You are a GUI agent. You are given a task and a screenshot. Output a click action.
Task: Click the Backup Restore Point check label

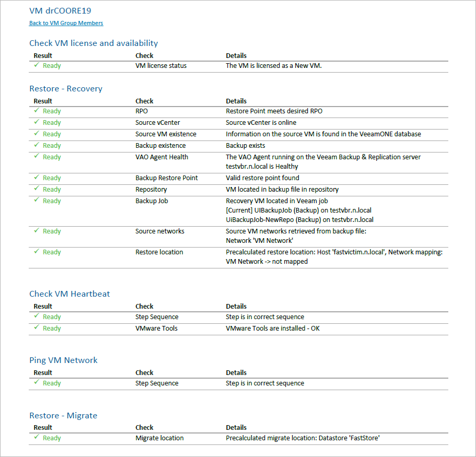click(166, 178)
